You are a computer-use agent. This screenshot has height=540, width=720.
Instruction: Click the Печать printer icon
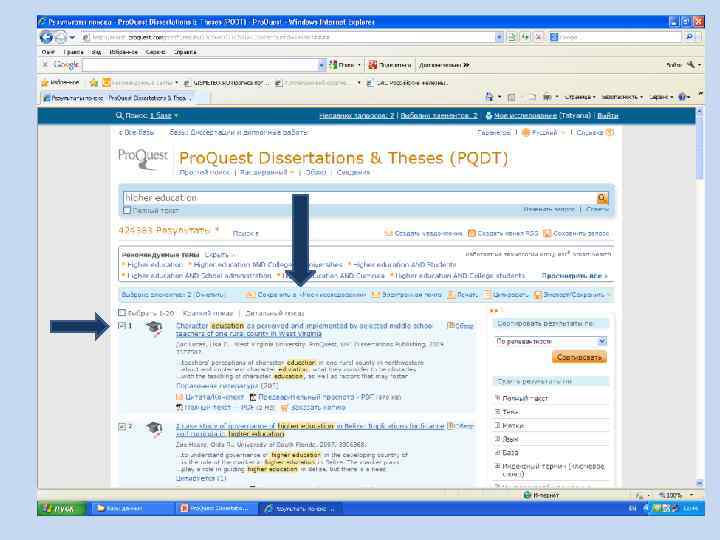pyautogui.click(x=451, y=295)
